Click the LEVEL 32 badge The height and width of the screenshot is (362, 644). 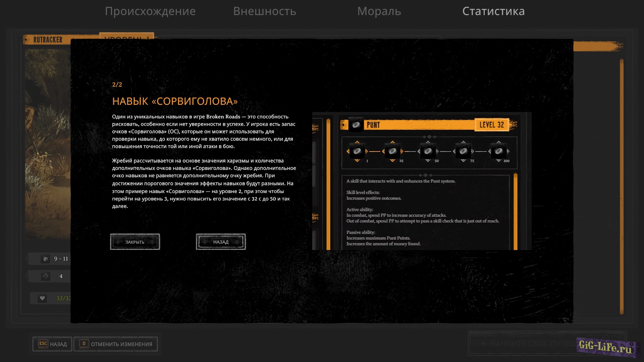(x=492, y=125)
